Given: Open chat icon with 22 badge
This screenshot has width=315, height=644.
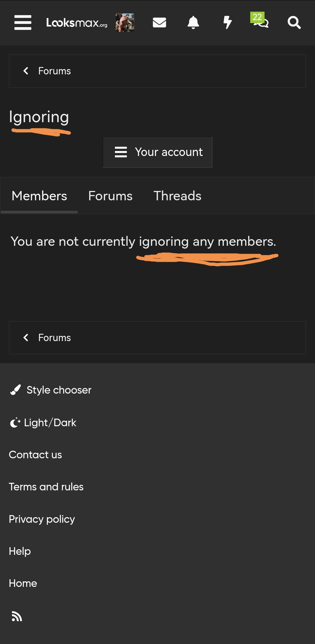Looking at the screenshot, I should pyautogui.click(x=260, y=21).
